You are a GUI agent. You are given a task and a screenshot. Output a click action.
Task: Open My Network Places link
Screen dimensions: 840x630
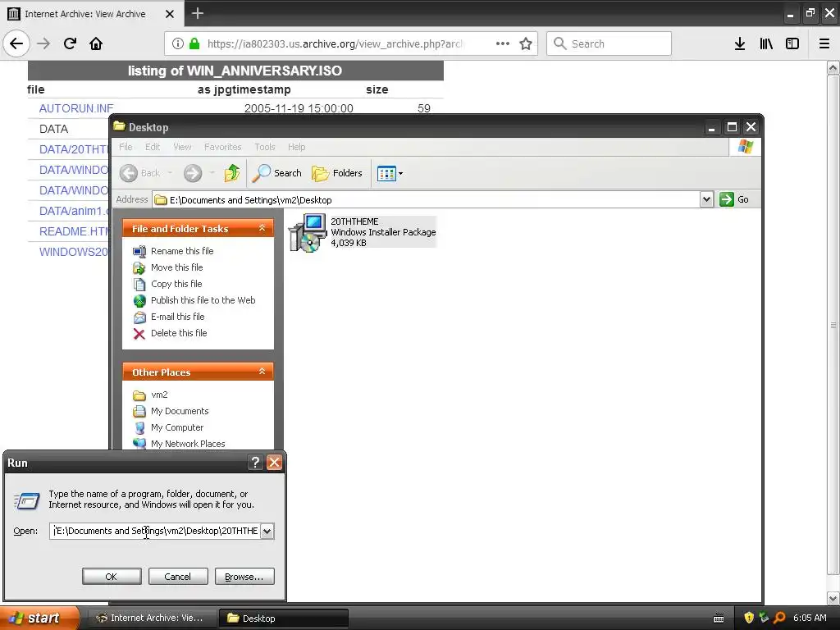click(x=188, y=444)
